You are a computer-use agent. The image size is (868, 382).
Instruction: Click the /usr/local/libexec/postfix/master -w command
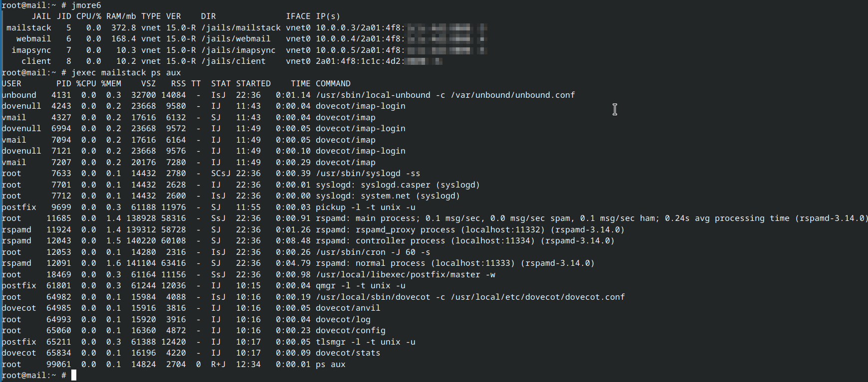pos(405,275)
